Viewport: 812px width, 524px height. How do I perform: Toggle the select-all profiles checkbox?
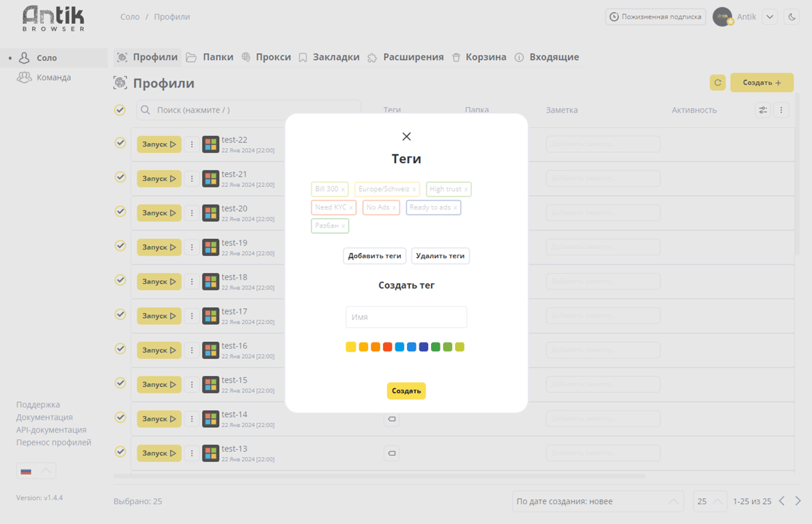tap(120, 110)
